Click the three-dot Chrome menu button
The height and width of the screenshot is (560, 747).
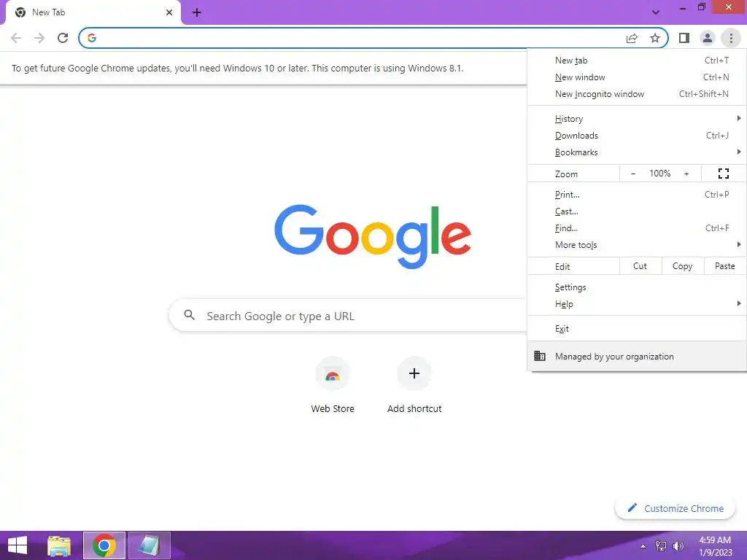point(731,38)
